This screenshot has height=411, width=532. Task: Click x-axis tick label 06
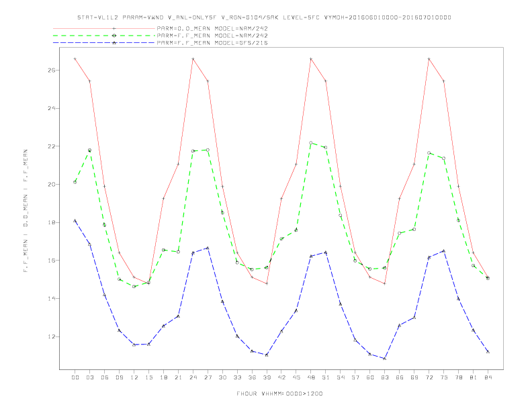(x=105, y=377)
